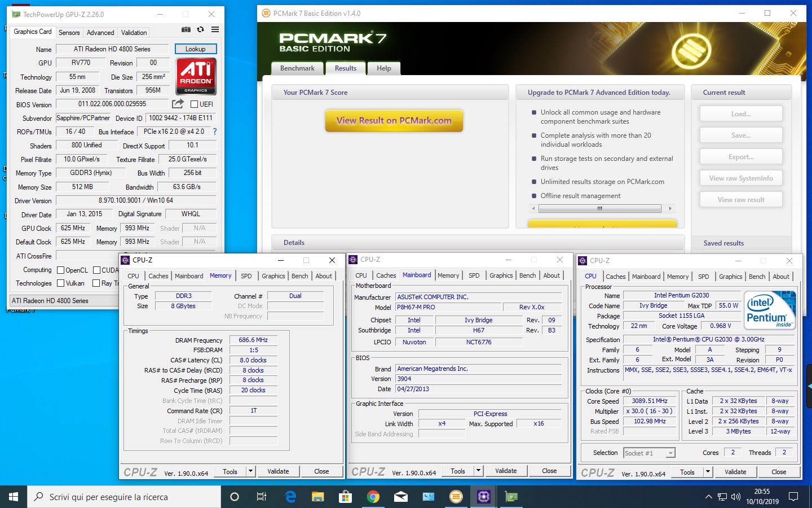
Task: Switch to PCMark 7 orange taskbar icon
Action: (x=456, y=497)
